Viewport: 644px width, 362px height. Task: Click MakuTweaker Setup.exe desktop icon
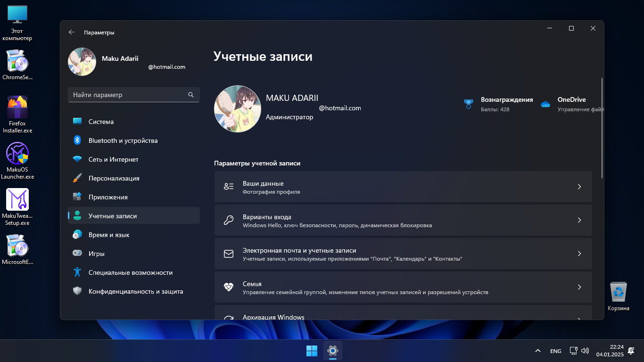point(17,207)
